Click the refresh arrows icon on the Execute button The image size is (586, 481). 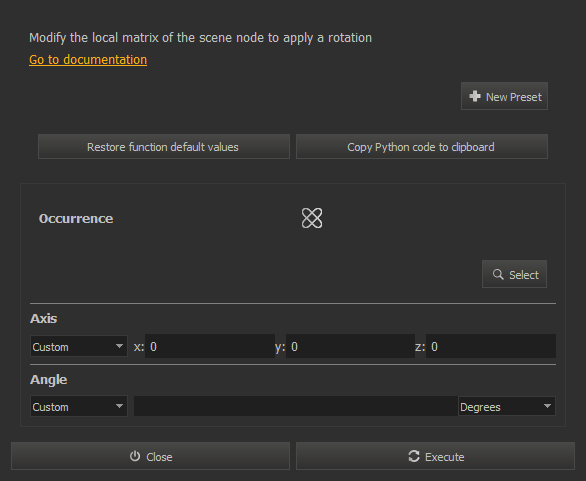click(414, 456)
